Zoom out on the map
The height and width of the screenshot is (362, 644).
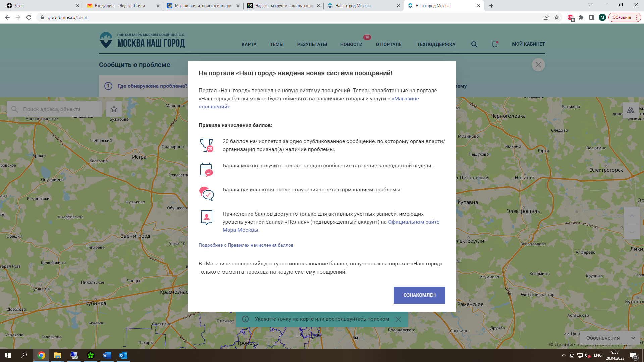click(x=632, y=231)
